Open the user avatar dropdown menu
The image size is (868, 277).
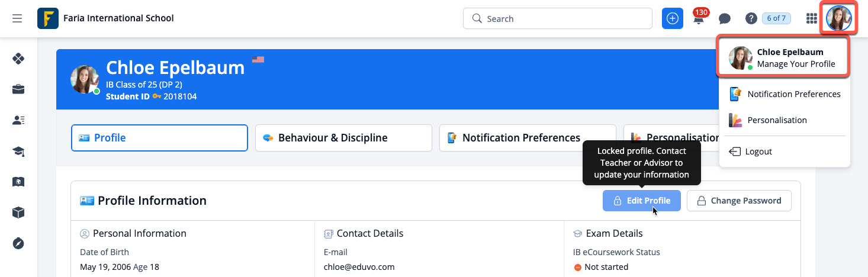(x=838, y=18)
